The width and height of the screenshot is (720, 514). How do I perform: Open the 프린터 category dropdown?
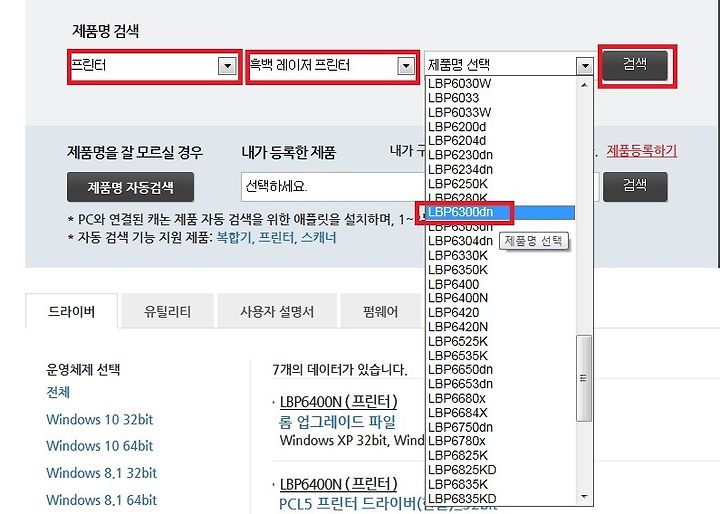click(x=154, y=66)
